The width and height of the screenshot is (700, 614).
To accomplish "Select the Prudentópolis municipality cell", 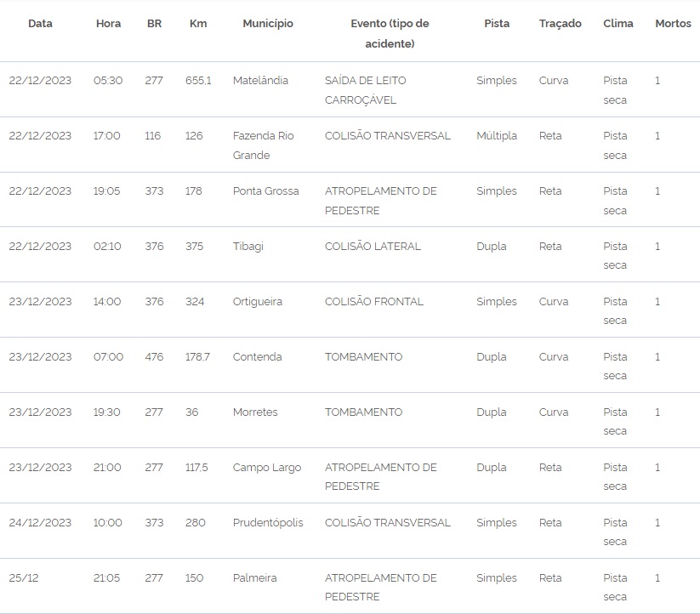I will (x=268, y=523).
